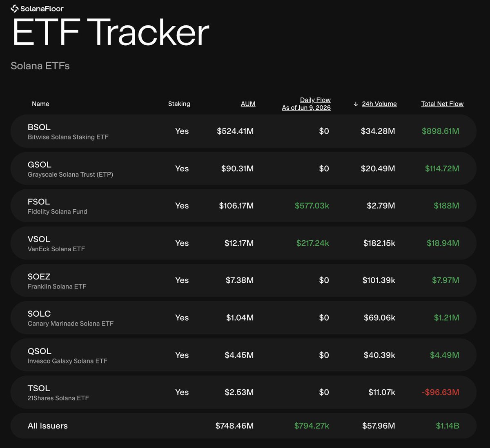Click total daily flow $794.27k
Image resolution: width=490 pixels, height=448 pixels.
pos(312,426)
